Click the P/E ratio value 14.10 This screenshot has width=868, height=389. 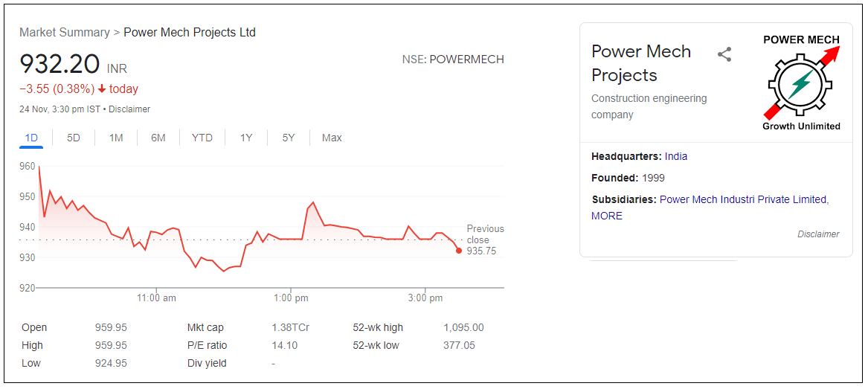(285, 345)
